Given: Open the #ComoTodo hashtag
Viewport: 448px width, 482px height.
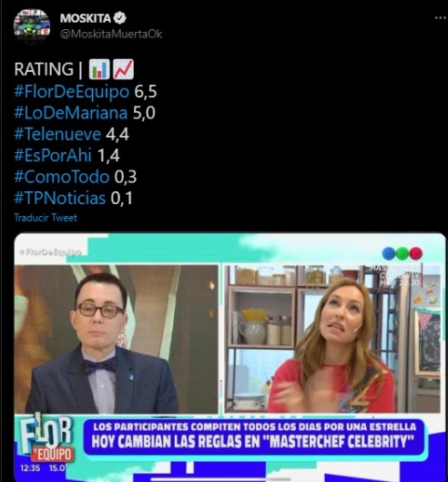Looking at the screenshot, I should (x=62, y=177).
